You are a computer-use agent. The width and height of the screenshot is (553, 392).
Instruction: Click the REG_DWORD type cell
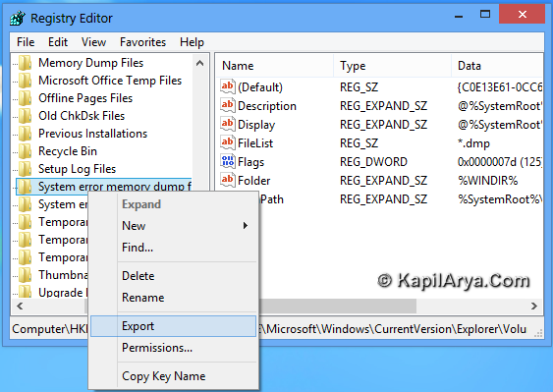tap(373, 162)
